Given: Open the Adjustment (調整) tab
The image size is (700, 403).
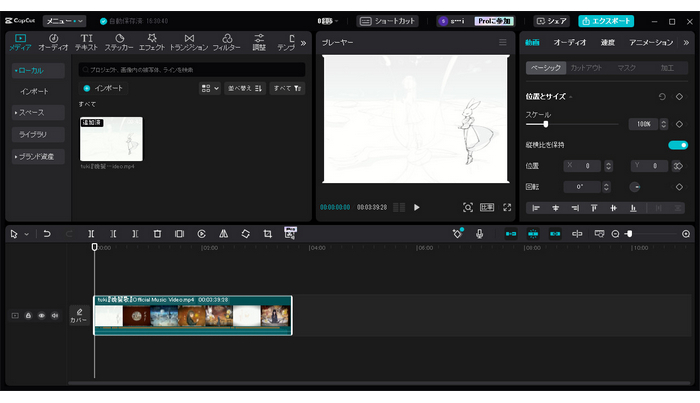Looking at the screenshot, I should coord(259,42).
